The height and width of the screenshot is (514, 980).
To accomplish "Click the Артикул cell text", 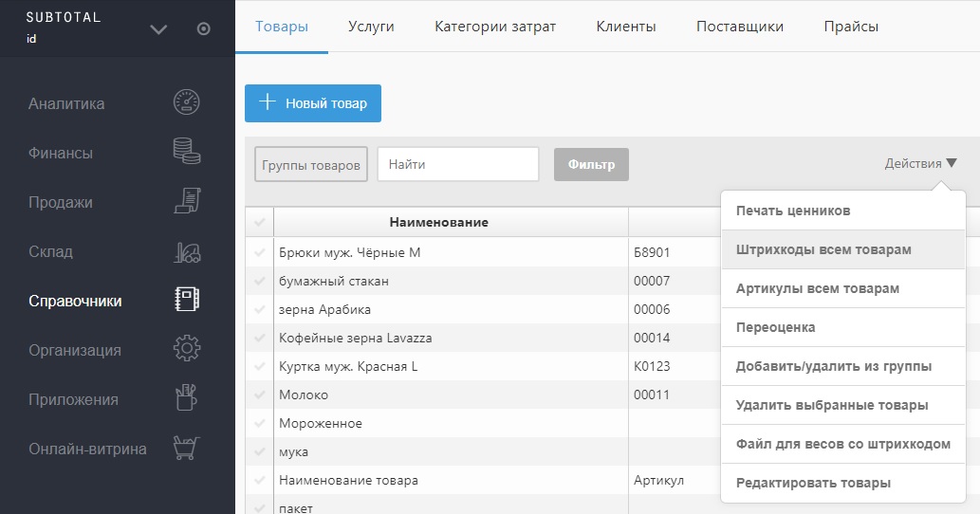I will [658, 480].
